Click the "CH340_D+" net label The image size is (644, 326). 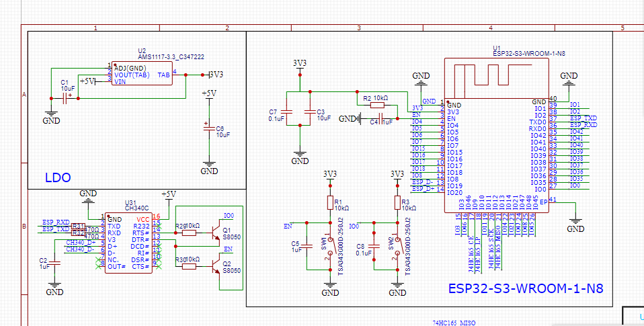coord(81,243)
